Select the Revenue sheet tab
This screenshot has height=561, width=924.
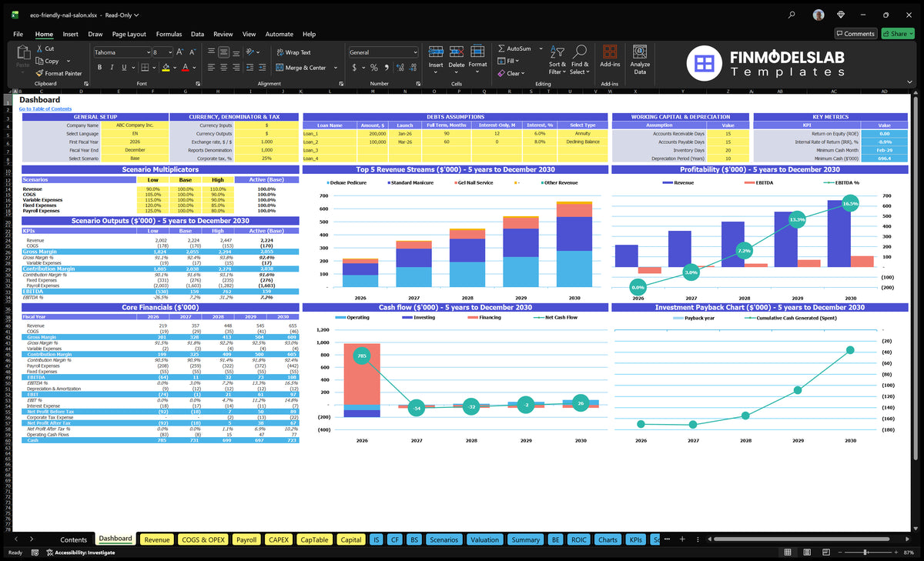(157, 539)
